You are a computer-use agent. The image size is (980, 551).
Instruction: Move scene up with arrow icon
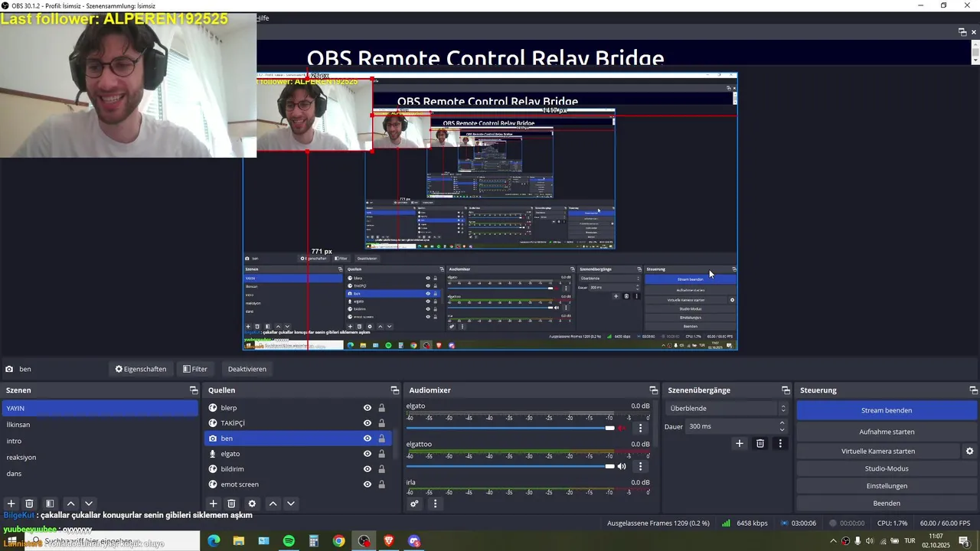coord(70,504)
